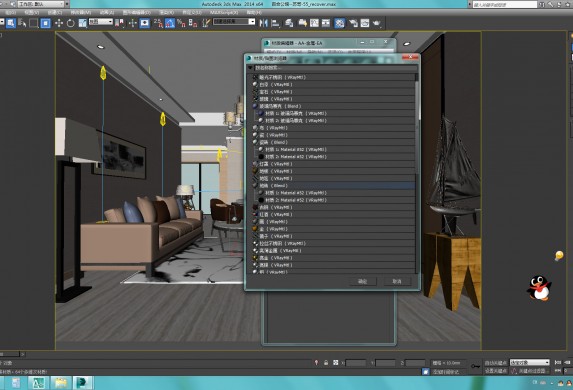Toggle the selection lock icon in status bar
Viewport: 573px width, 390px height.
(326, 363)
